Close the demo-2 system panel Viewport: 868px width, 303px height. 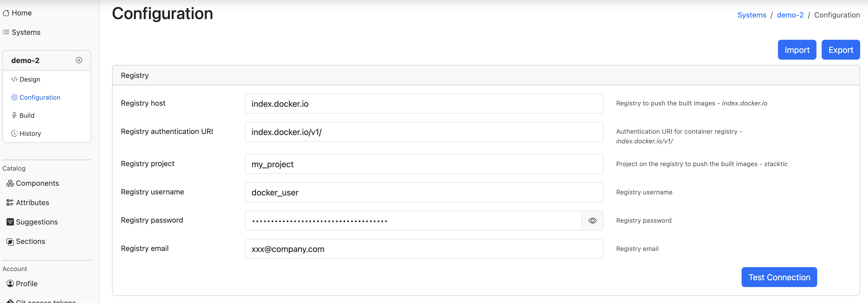point(79,60)
